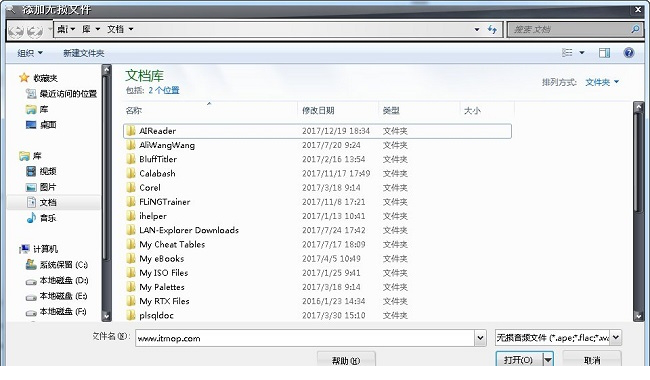Click the file list scrollbar up arrow
This screenshot has height=380, width=650.
click(x=638, y=107)
